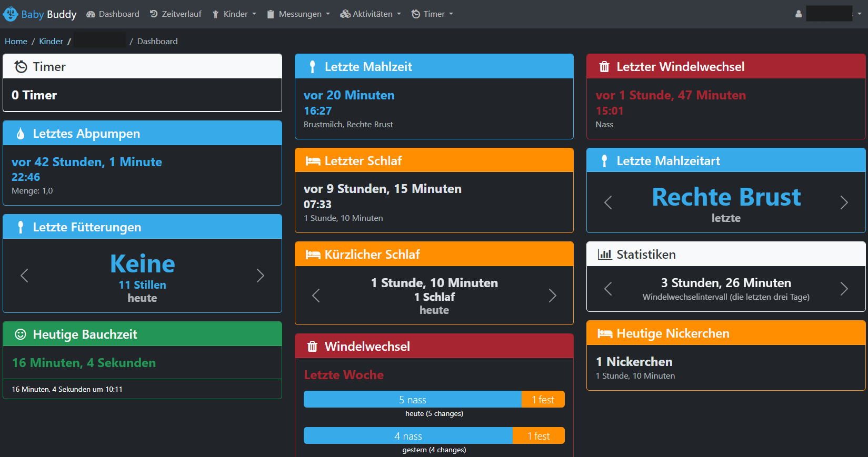Click the droplet icon beside Letztes Abpumpen
868x457 pixels.
click(x=21, y=134)
